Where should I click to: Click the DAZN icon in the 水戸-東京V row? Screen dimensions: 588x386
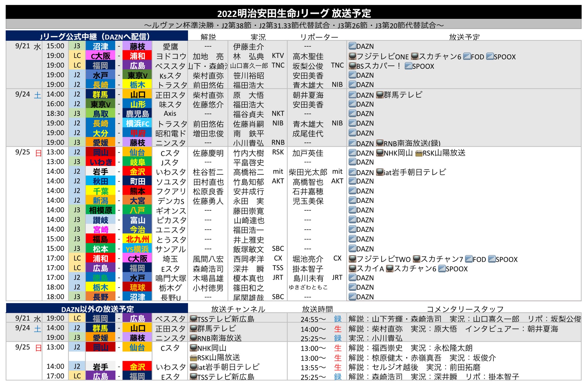352,75
